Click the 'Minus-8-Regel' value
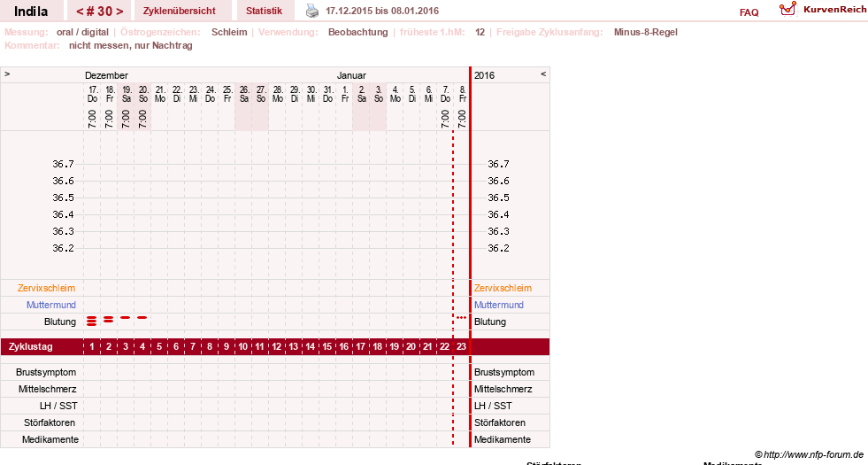This screenshot has height=465, width=868. [x=645, y=32]
